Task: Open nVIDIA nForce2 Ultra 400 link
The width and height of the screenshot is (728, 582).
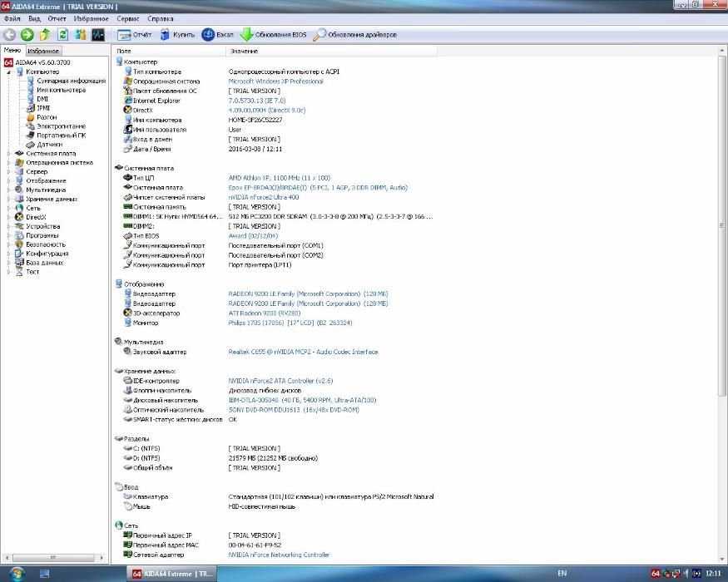Action: 264,198
